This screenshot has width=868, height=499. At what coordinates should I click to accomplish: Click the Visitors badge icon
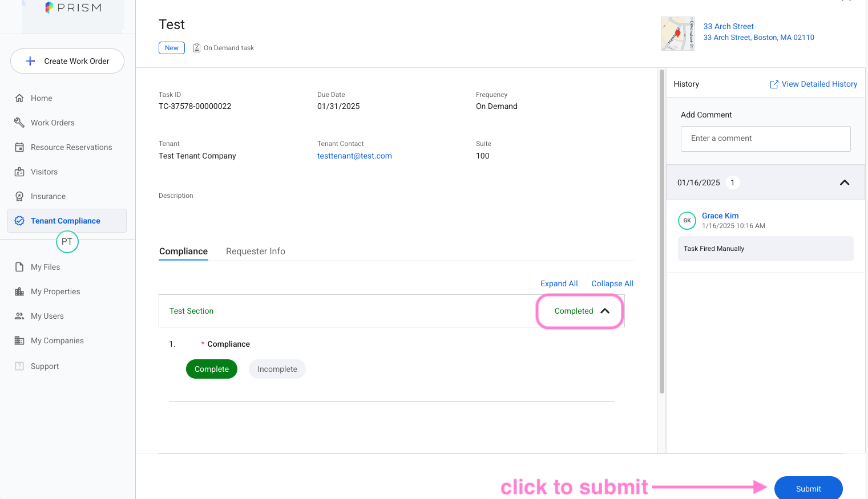(19, 172)
